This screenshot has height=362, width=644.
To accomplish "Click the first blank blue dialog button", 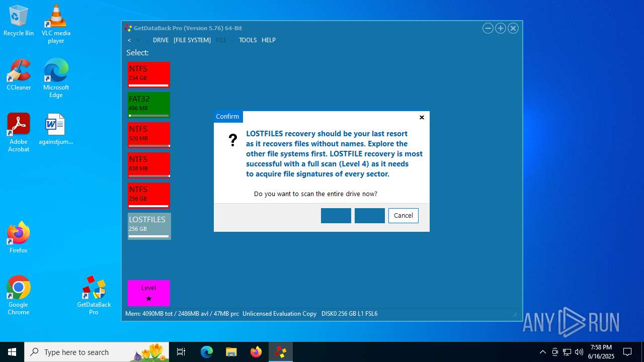I will click(336, 216).
